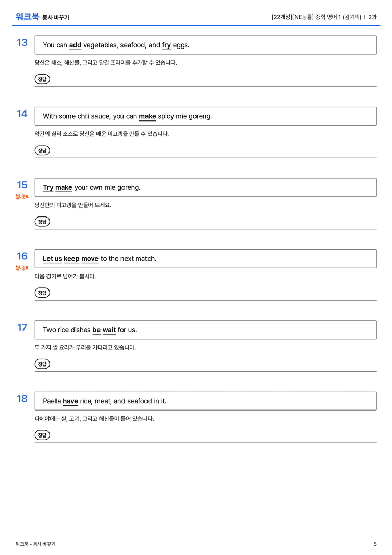Click the sentence box for question 13
The image size is (392, 555).
point(206,45)
